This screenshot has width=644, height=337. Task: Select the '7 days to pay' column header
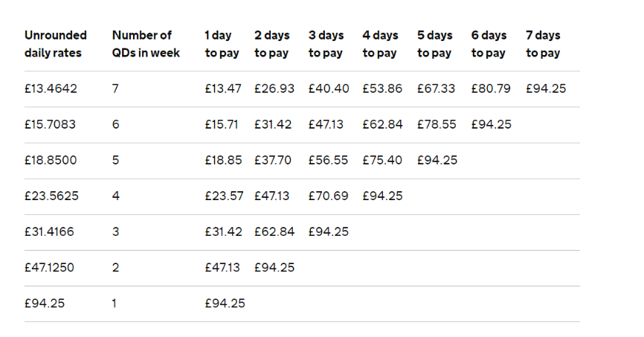(543, 44)
